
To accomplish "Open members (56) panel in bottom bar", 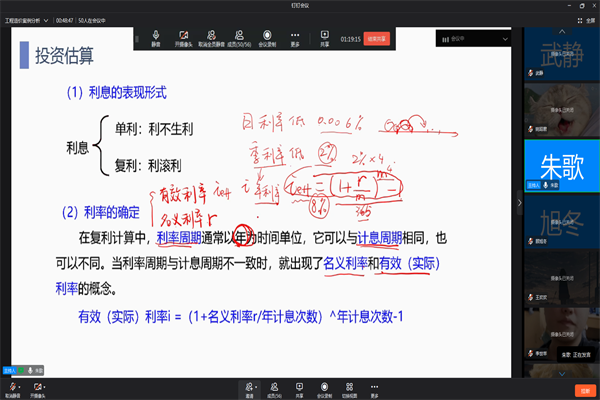I will (x=274, y=390).
